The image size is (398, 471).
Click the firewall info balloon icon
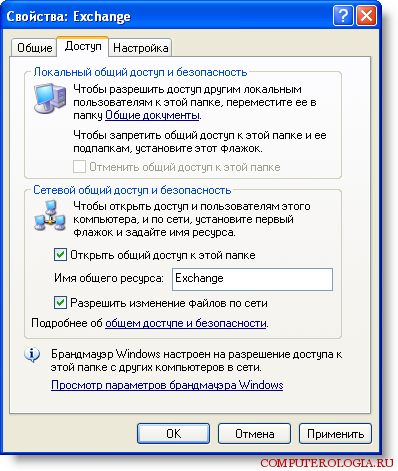point(32,355)
